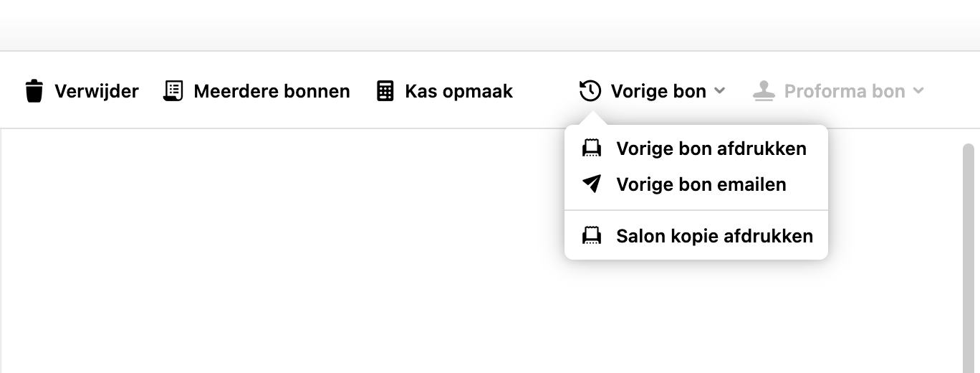The width and height of the screenshot is (980, 373).
Task: Click the Vorige bon toolbar label
Action: click(x=658, y=92)
